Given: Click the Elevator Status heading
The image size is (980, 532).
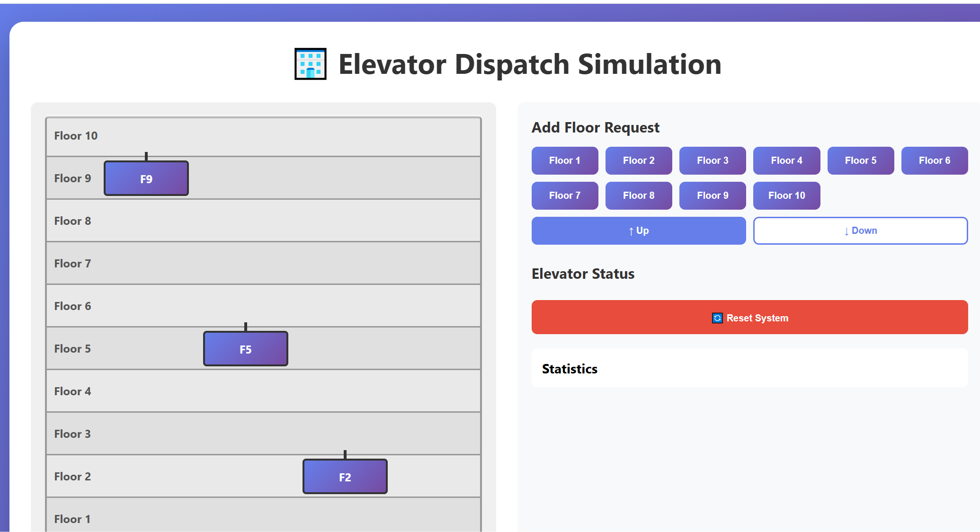Looking at the screenshot, I should click(583, 274).
